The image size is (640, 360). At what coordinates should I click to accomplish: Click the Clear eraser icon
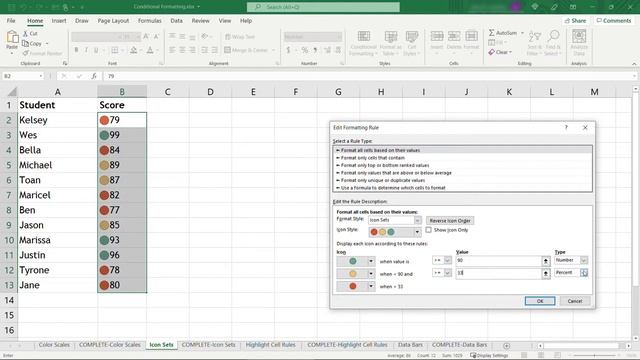pos(491,52)
